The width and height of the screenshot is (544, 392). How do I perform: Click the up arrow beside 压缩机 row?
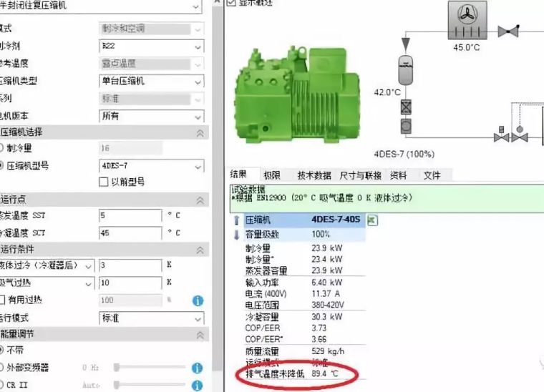pyautogui.click(x=236, y=221)
